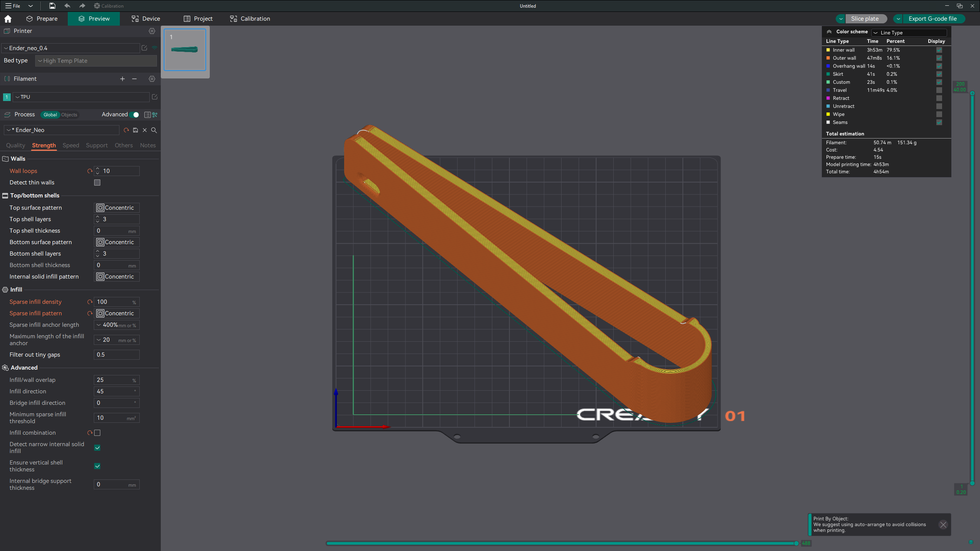The width and height of the screenshot is (980, 551).
Task: Uncheck Detect narrow internal solid infill
Action: pyautogui.click(x=97, y=448)
